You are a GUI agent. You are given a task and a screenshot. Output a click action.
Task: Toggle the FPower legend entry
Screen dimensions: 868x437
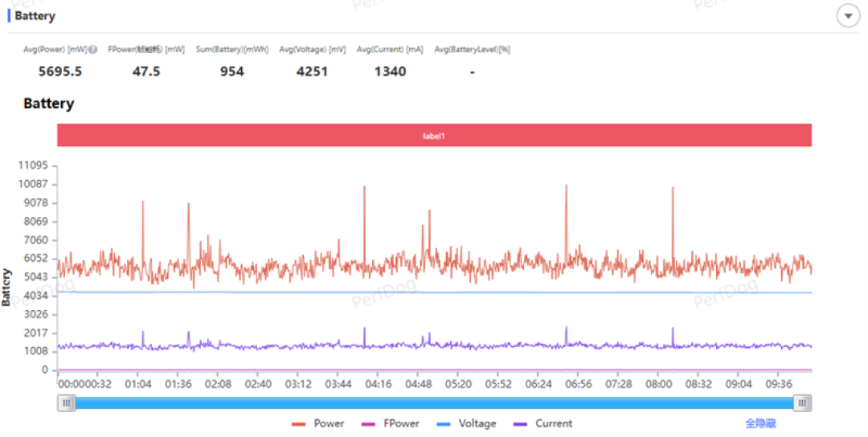[x=391, y=423]
